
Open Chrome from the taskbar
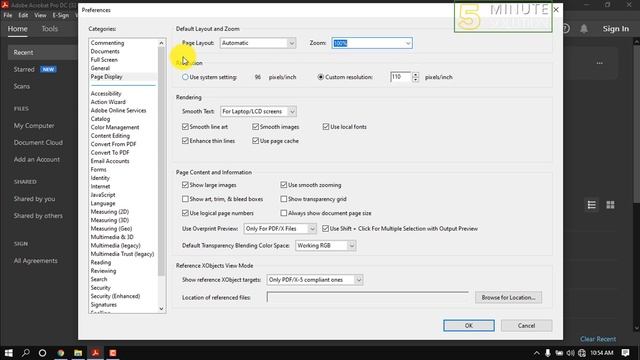tap(60, 353)
